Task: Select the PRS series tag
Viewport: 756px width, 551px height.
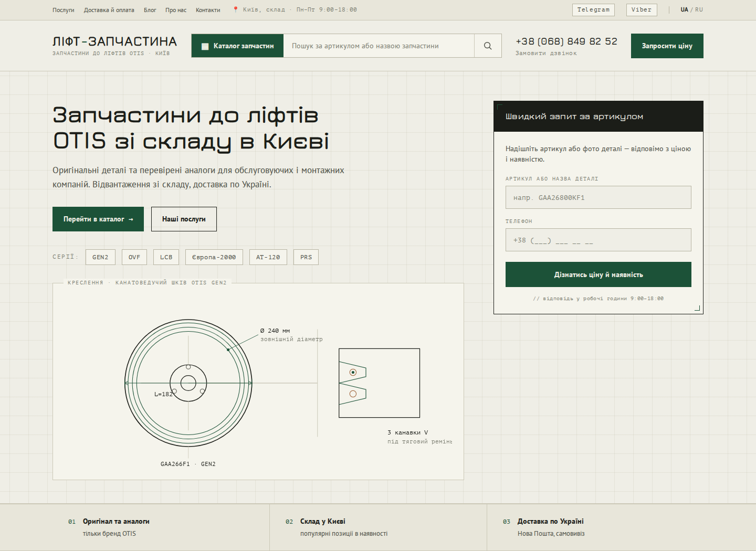Action: (306, 257)
